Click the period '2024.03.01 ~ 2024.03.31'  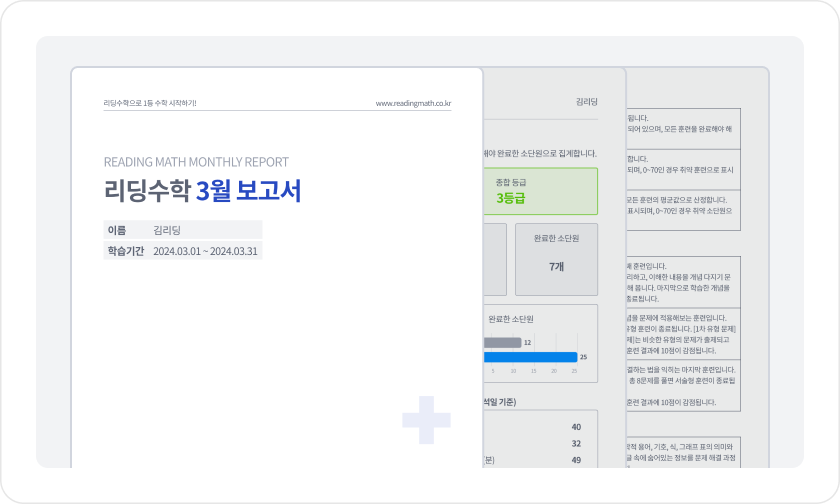click(205, 251)
